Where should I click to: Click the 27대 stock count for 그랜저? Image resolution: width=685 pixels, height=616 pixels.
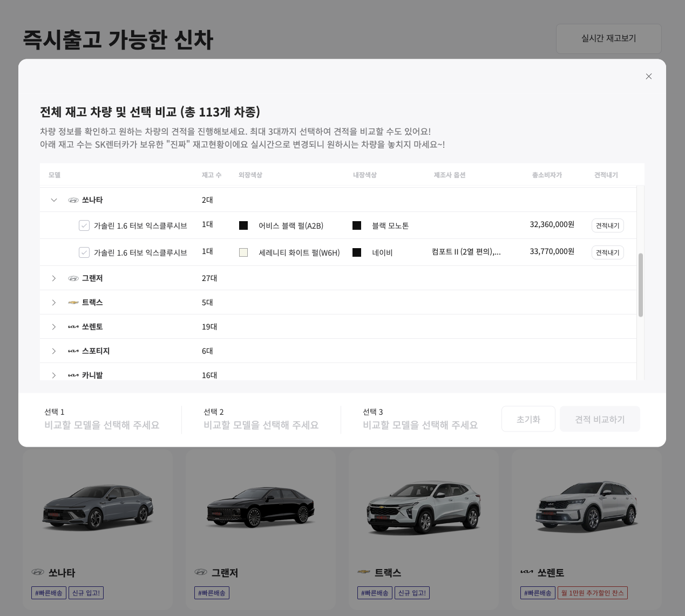click(x=209, y=278)
